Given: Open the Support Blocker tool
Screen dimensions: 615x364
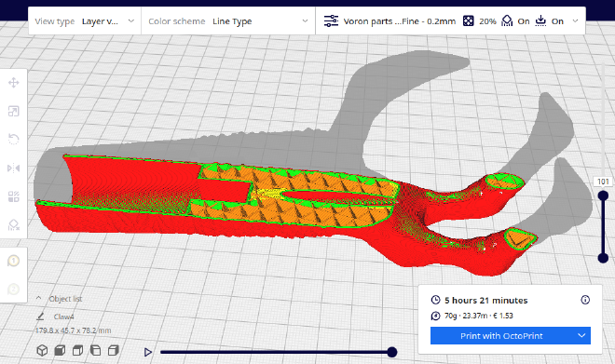Looking at the screenshot, I should tap(13, 224).
